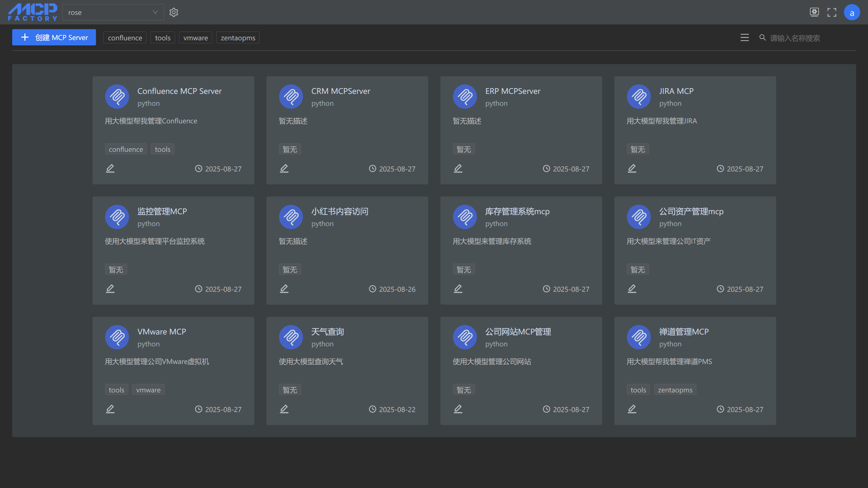Click zentaopms tag on 禅道管理MCP card
This screenshot has height=488, width=868.
pyautogui.click(x=675, y=390)
